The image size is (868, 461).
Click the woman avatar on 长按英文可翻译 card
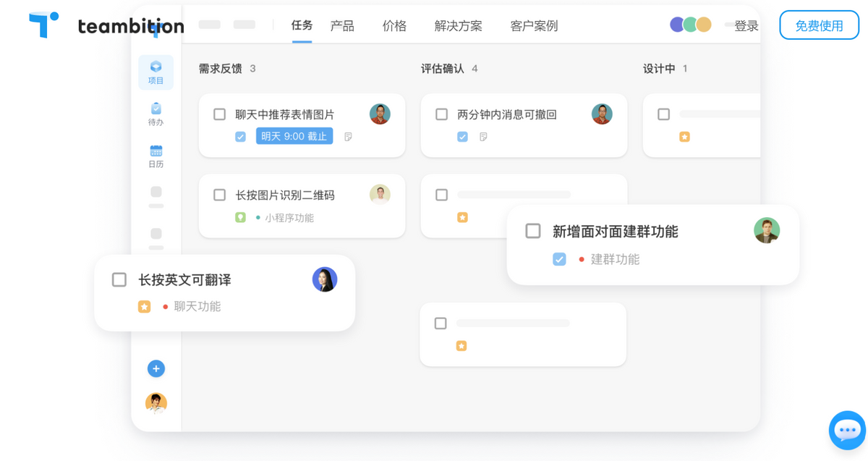click(325, 279)
